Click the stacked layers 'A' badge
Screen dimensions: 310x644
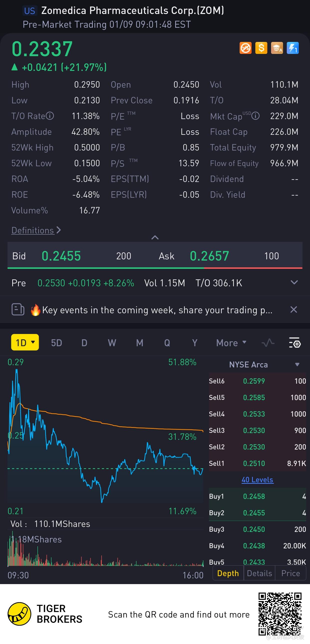[277, 48]
